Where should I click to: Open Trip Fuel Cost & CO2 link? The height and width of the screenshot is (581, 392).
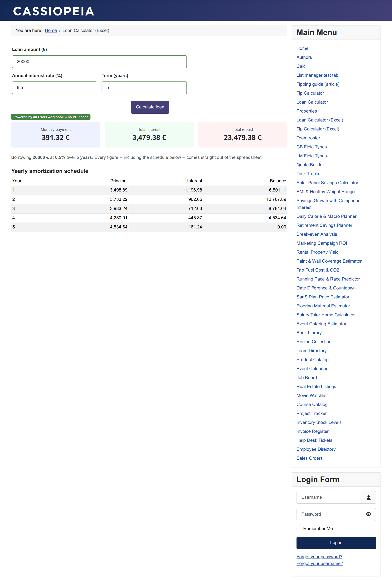(x=318, y=270)
